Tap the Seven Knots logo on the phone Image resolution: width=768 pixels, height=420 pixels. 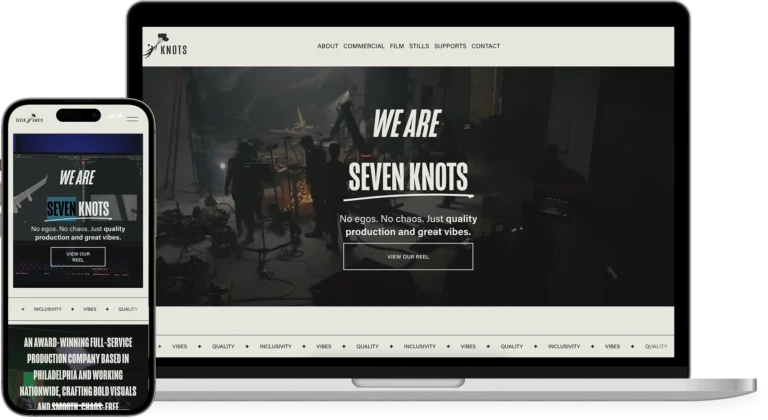click(x=29, y=119)
